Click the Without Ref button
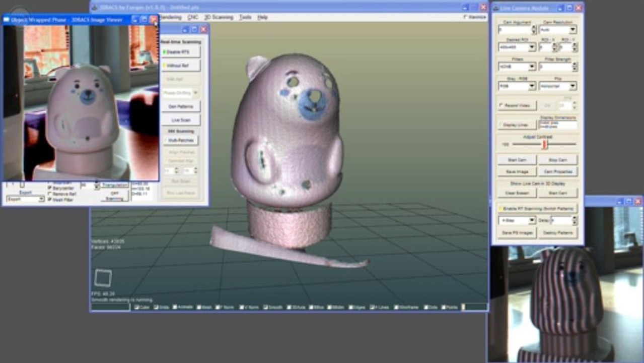 (x=181, y=66)
